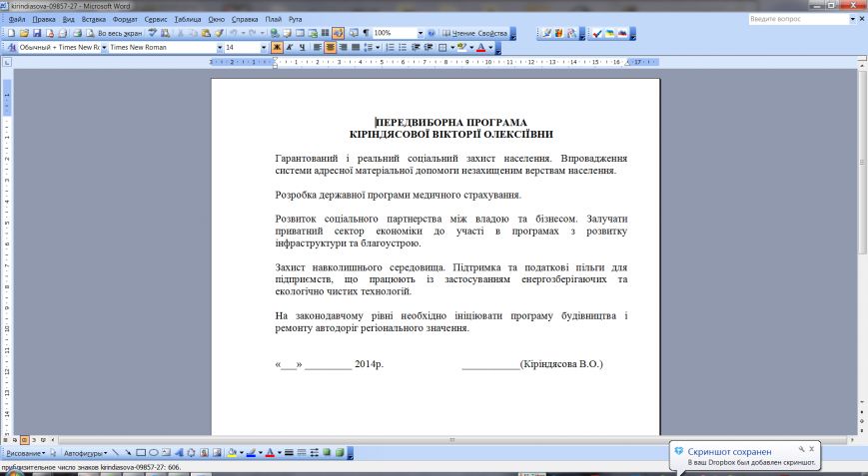Select the Arrow drawing tool
The width and height of the screenshot is (868, 476).
tap(128, 452)
